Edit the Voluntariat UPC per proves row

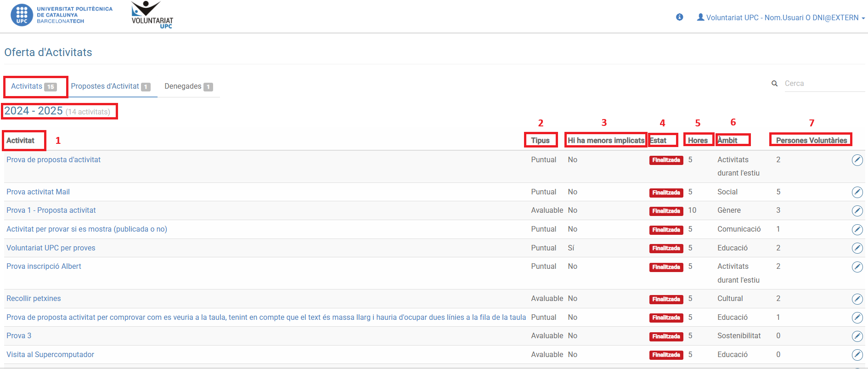857,248
